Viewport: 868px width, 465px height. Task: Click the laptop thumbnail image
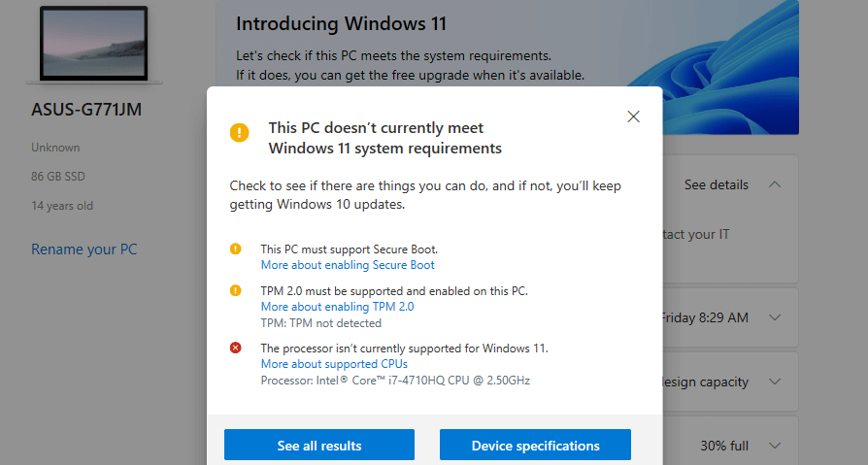(93, 45)
